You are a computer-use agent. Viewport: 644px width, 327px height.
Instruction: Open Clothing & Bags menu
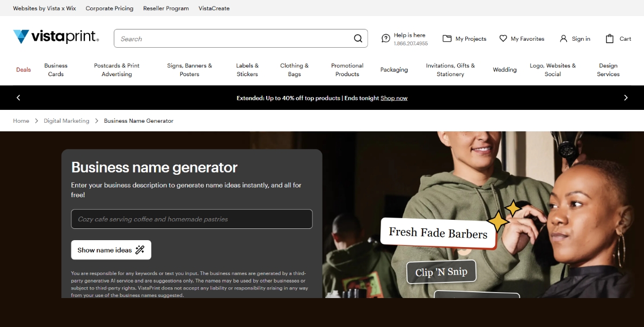(x=295, y=70)
